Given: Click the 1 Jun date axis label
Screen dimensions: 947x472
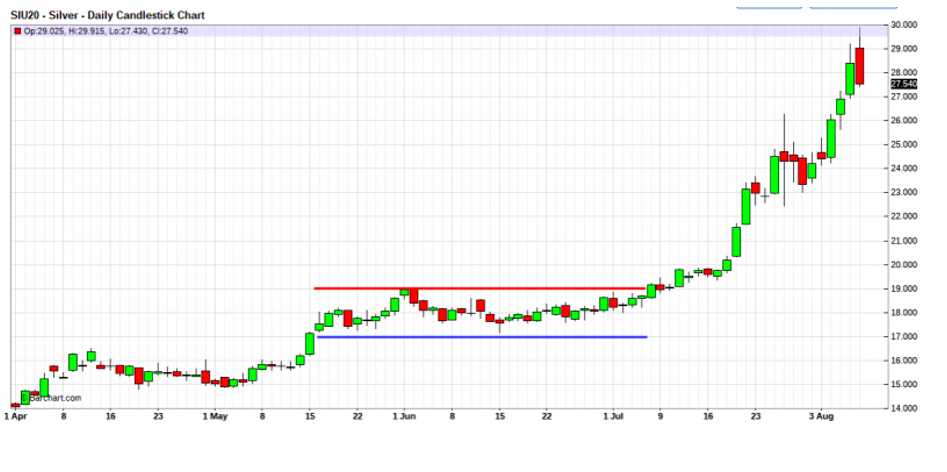Looking at the screenshot, I should [x=404, y=416].
